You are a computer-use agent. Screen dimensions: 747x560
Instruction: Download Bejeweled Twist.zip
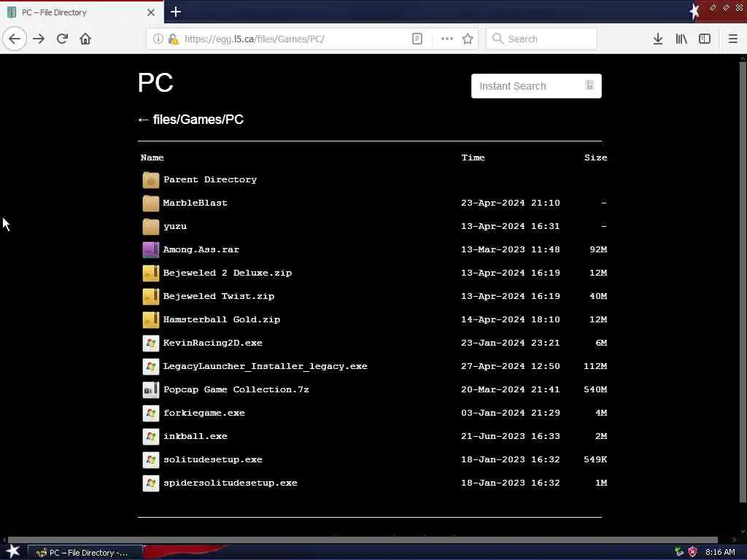click(x=219, y=296)
